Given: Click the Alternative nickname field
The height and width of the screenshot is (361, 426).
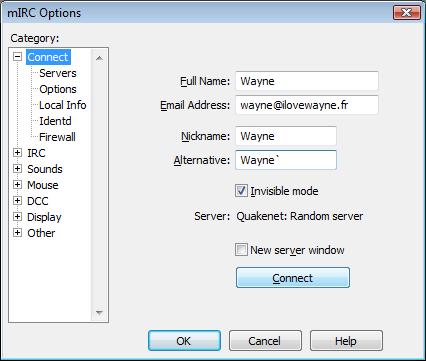Looking at the screenshot, I should point(286,160).
